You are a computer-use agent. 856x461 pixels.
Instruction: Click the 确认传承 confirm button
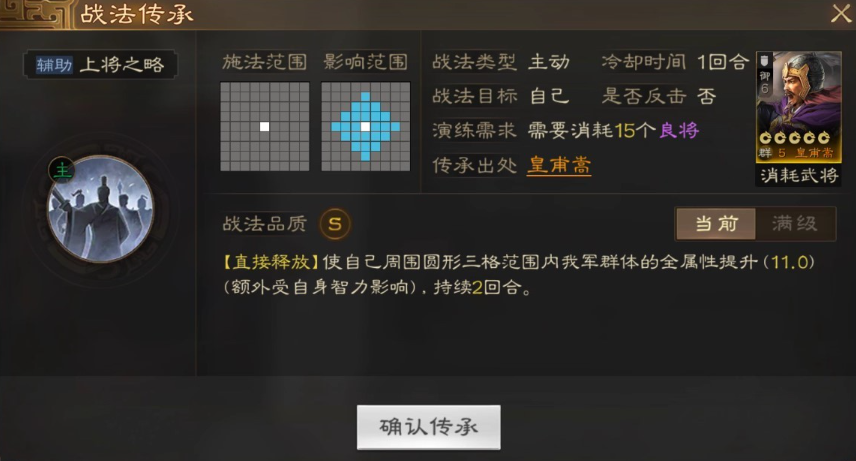click(x=429, y=427)
